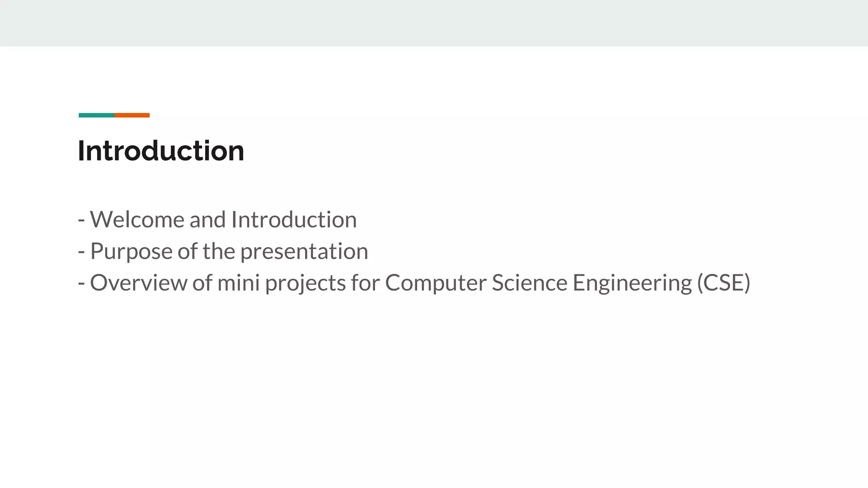The height and width of the screenshot is (488, 868).
Task: Click the word mini in third bullet
Action: 238,283
